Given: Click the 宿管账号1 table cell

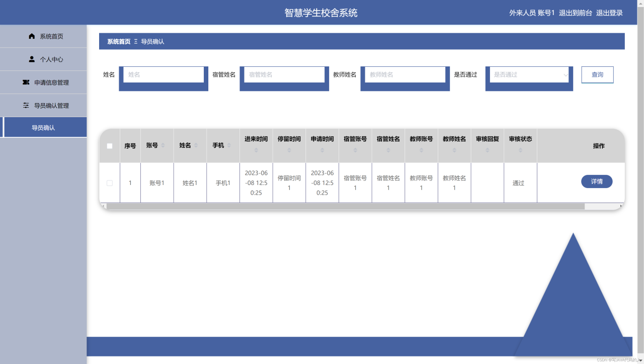Looking at the screenshot, I should (355, 183).
